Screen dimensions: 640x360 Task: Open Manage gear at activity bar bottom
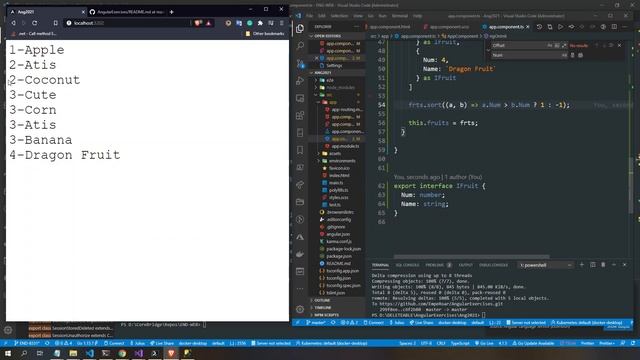[300, 309]
